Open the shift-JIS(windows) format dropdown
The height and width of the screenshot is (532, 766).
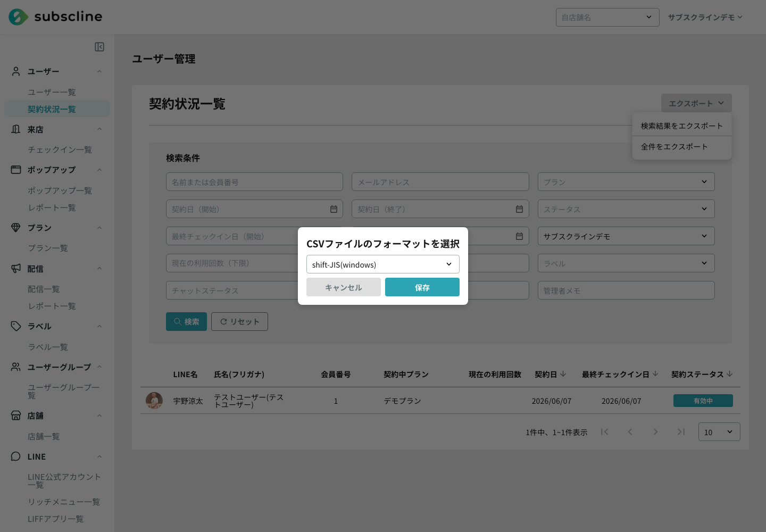383,264
